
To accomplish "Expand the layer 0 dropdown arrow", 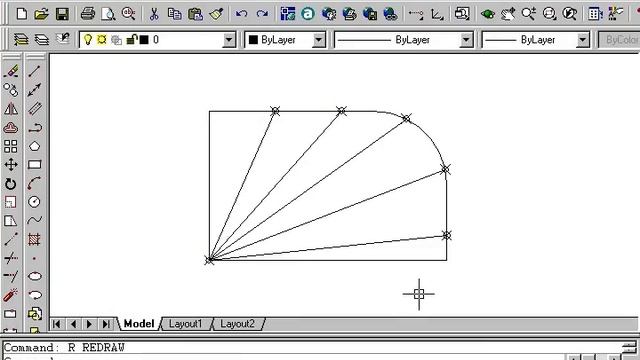I will [229, 40].
